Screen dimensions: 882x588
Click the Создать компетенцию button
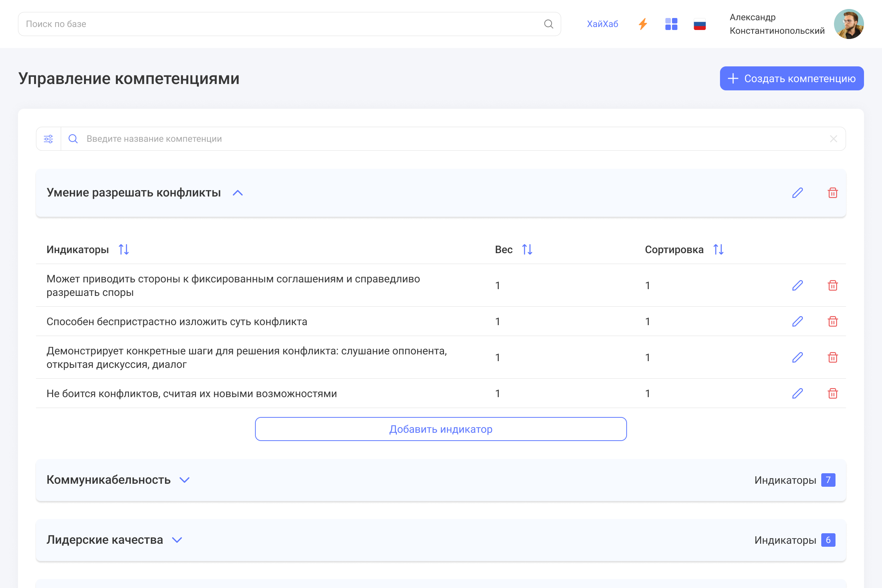click(x=791, y=78)
